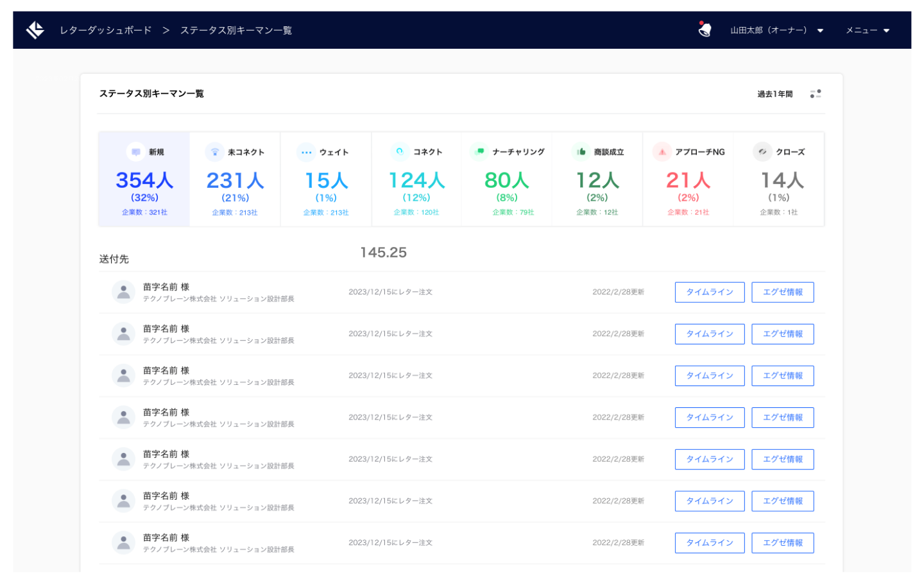Click the 商談成立 thumbs-up icon
This screenshot has height=585, width=924.
point(581,151)
